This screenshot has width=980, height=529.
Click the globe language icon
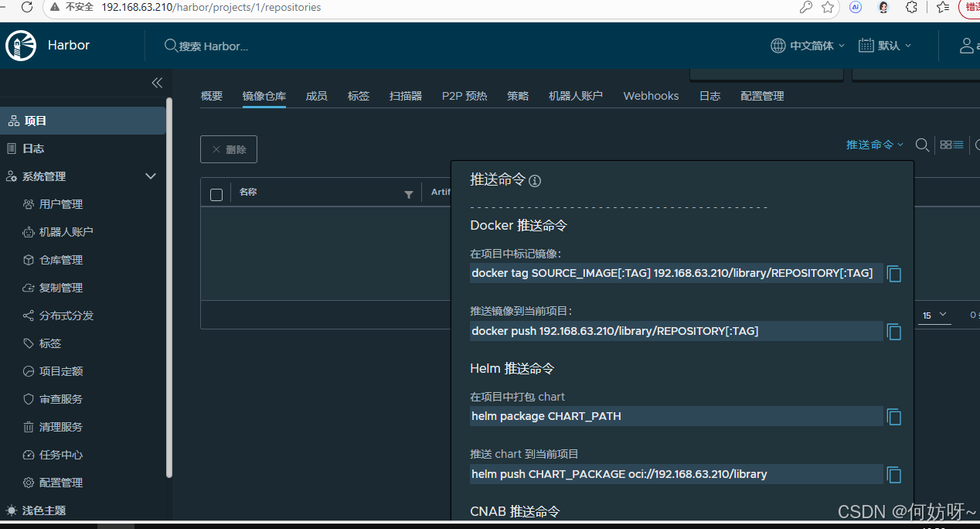pos(778,46)
